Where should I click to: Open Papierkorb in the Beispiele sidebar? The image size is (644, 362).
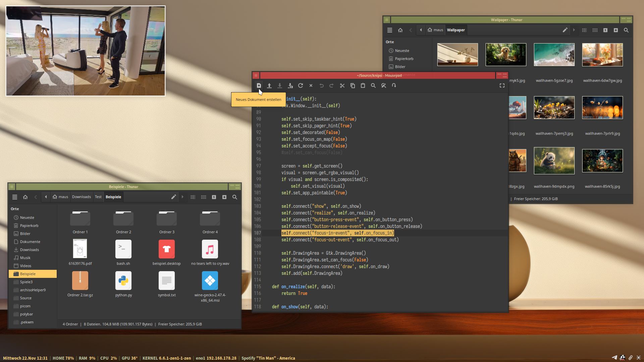[x=29, y=226]
